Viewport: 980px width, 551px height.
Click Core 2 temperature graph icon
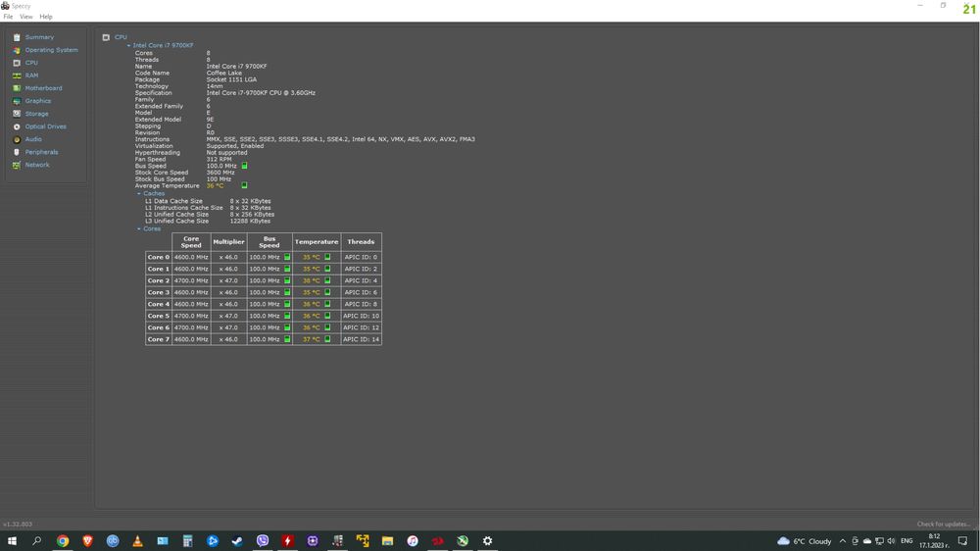click(327, 280)
